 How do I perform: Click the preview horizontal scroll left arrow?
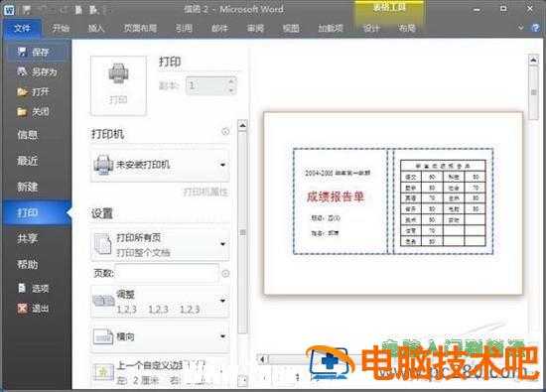tap(262, 358)
